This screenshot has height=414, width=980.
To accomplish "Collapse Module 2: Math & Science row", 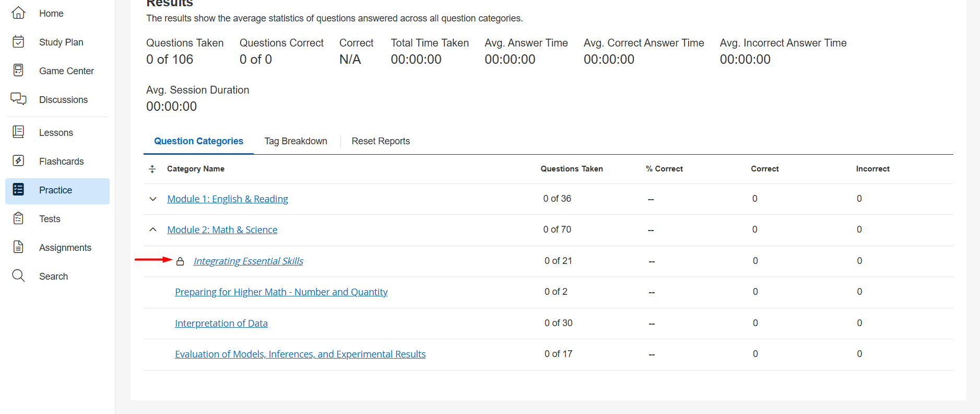I will [153, 230].
